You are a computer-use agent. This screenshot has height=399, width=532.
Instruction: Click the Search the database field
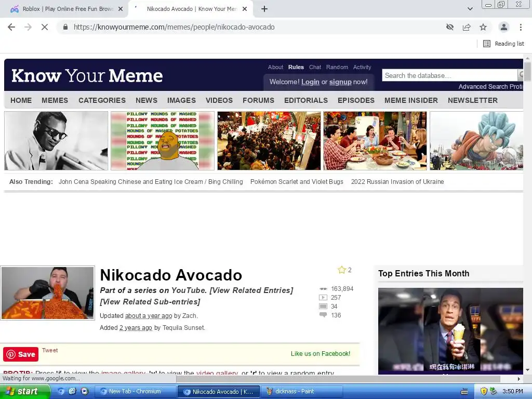pyautogui.click(x=449, y=75)
